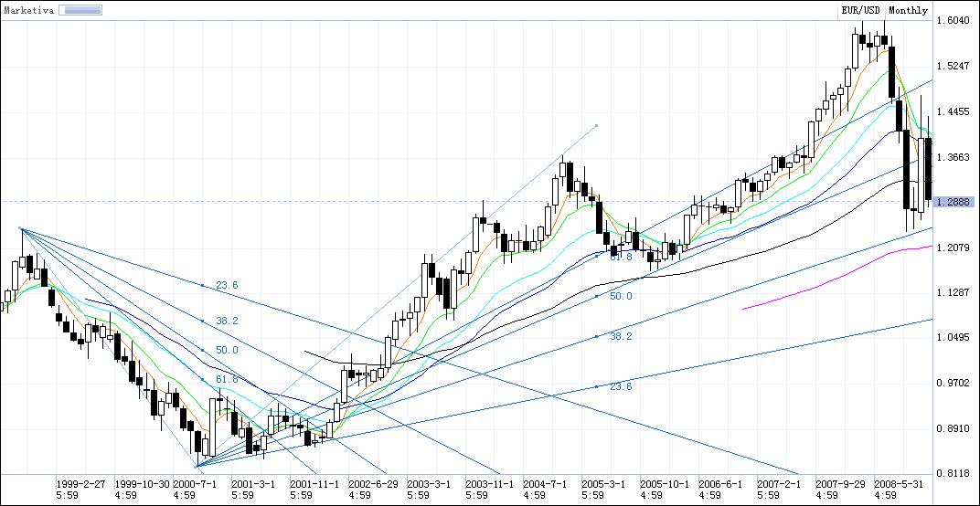This screenshot has height=506, width=980.
Task: Click the 1.5247 price axis label
Action: [x=953, y=66]
